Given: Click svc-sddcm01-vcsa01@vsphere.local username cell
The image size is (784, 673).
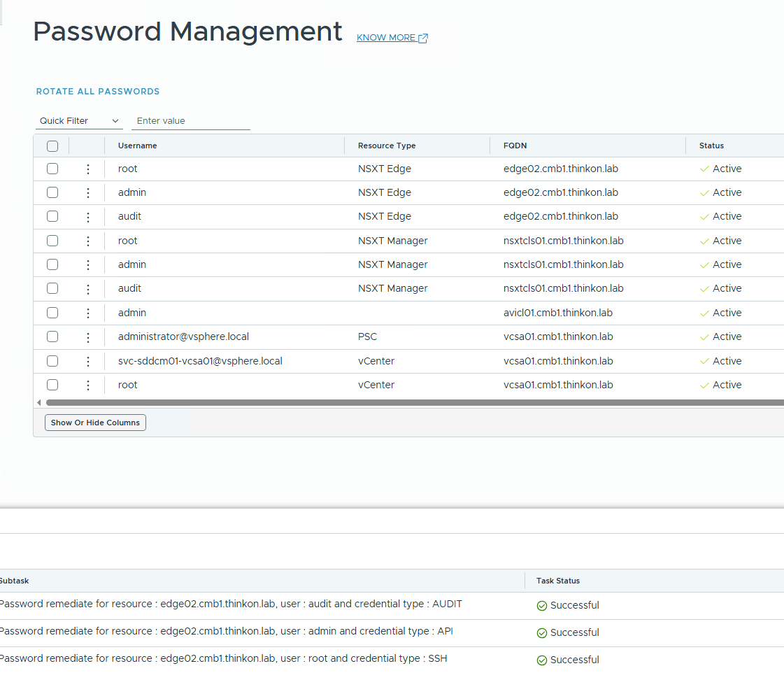Looking at the screenshot, I should tap(200, 361).
